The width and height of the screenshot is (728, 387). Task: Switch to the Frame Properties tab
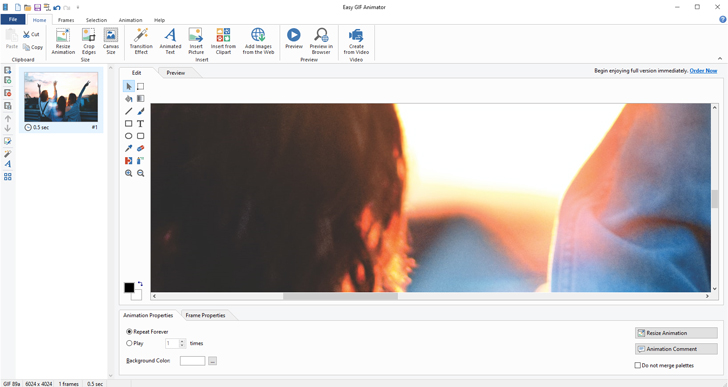(x=205, y=315)
